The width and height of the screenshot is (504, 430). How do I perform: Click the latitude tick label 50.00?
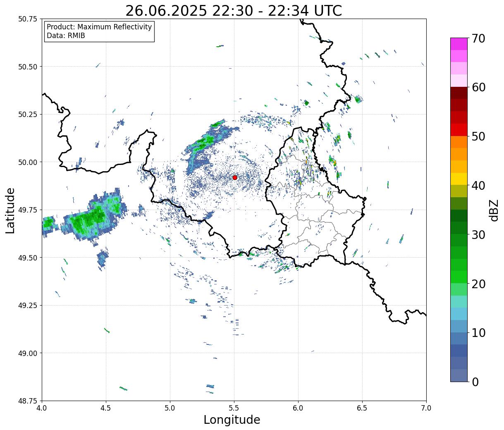(x=27, y=162)
